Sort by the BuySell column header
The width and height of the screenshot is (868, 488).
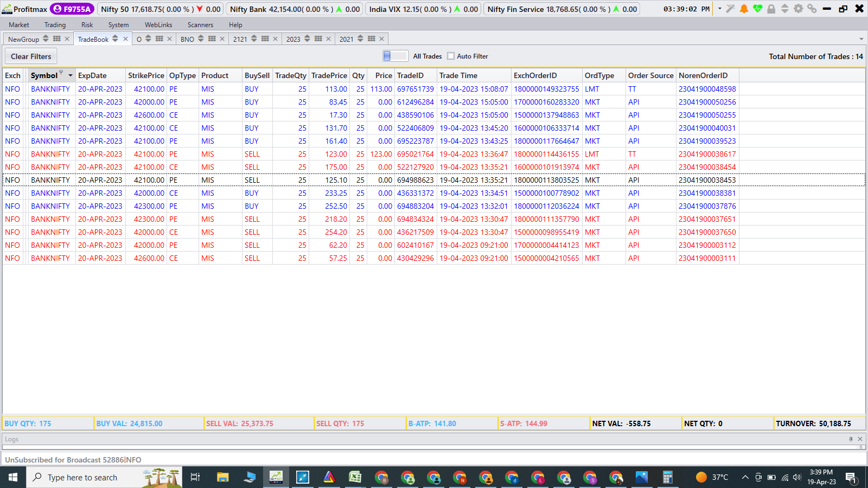point(257,75)
